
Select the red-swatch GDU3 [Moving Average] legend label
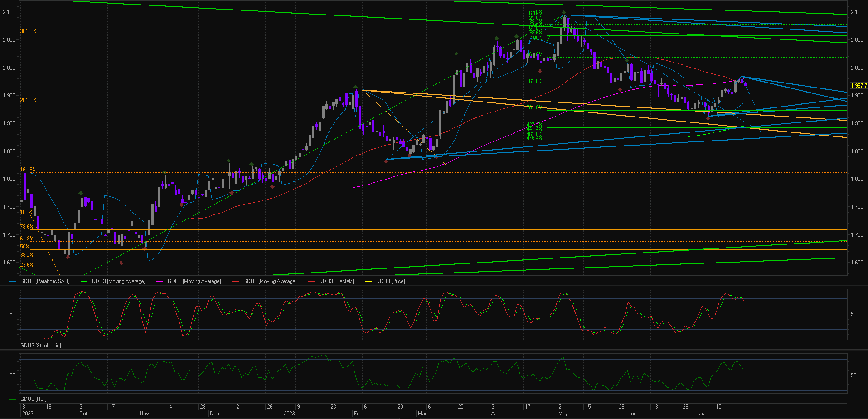(x=270, y=281)
